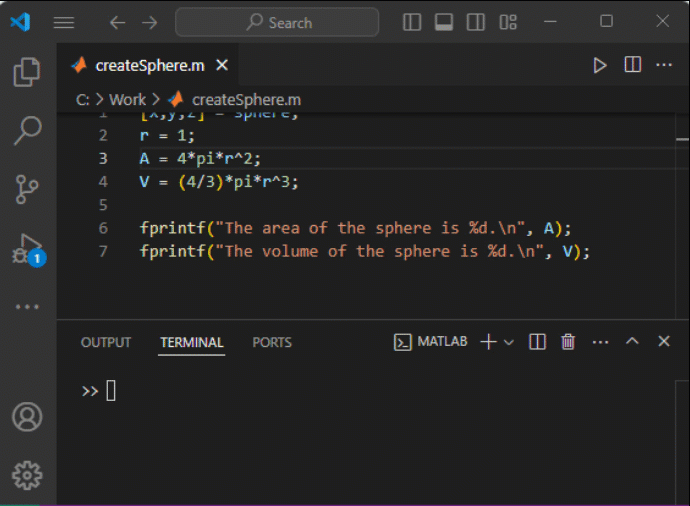The width and height of the screenshot is (690, 506).
Task: Open editor More Actions ellipsis
Action: pos(664,65)
